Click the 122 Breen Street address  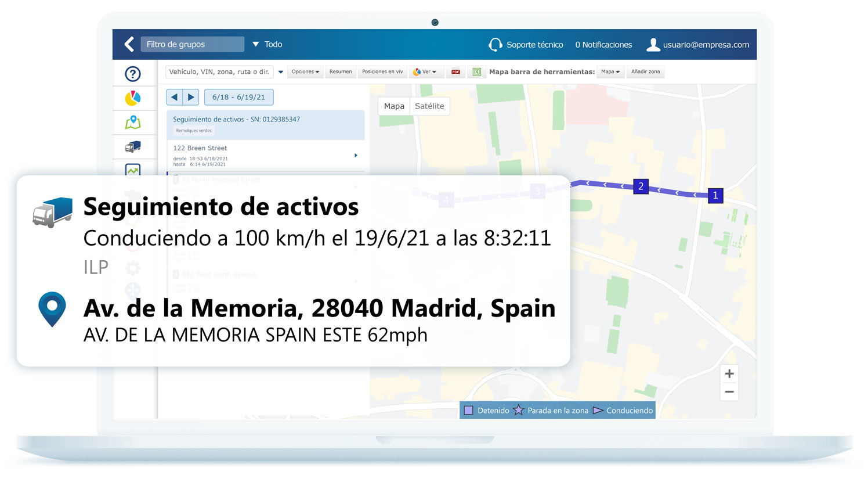[200, 148]
